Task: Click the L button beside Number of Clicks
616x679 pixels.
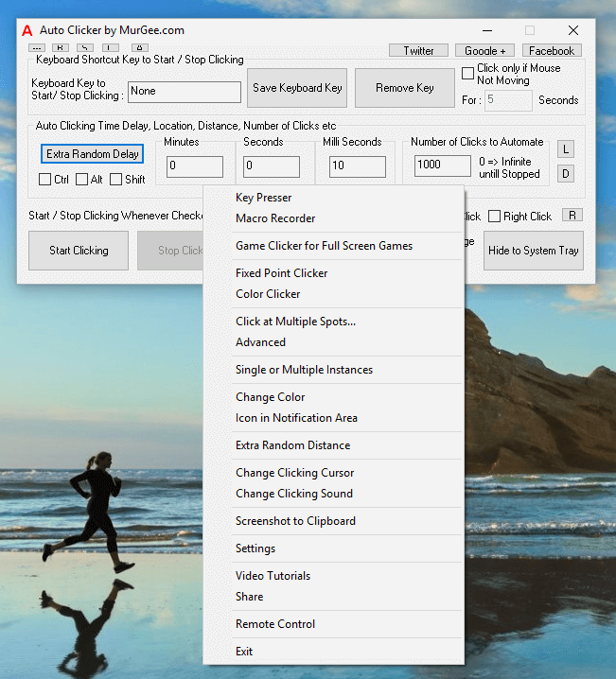Action: coord(566,149)
